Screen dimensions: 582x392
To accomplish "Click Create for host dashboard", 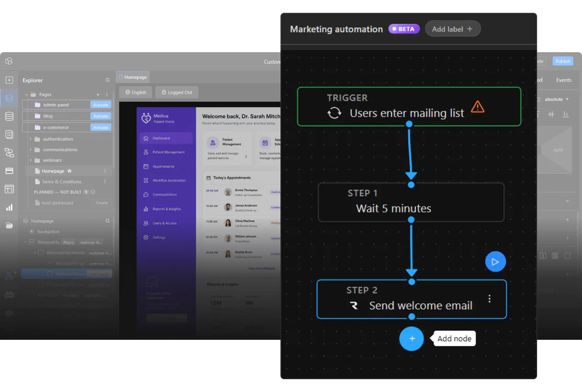I will click(x=102, y=203).
